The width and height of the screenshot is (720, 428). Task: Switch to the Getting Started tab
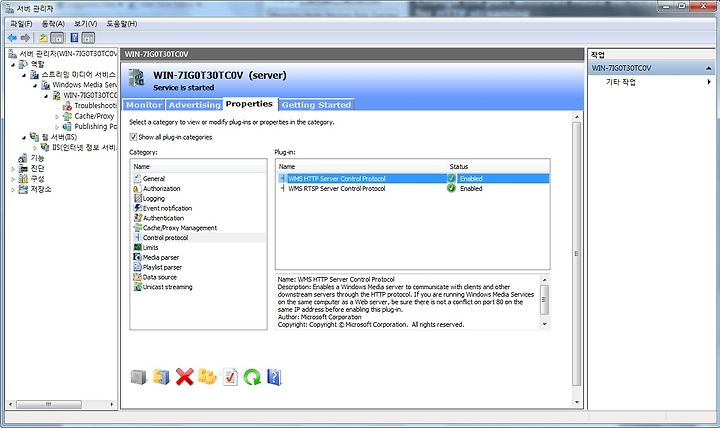(x=316, y=105)
